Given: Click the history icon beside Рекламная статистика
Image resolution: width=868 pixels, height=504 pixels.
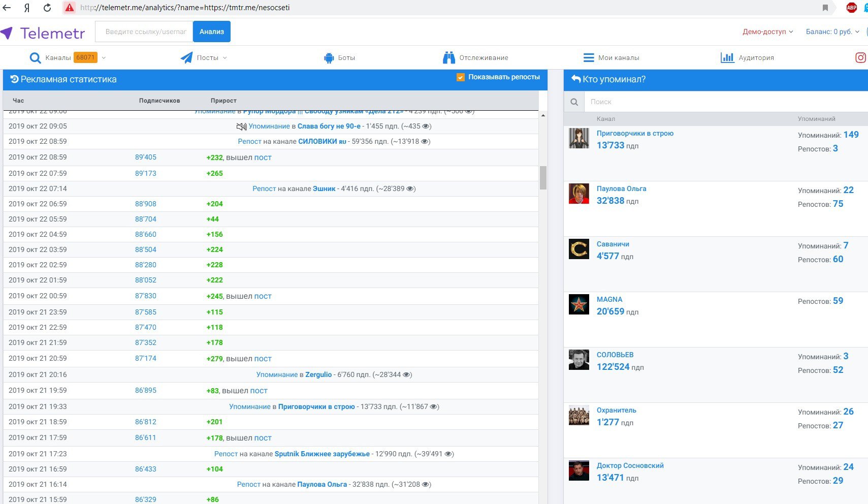Looking at the screenshot, I should coord(14,79).
